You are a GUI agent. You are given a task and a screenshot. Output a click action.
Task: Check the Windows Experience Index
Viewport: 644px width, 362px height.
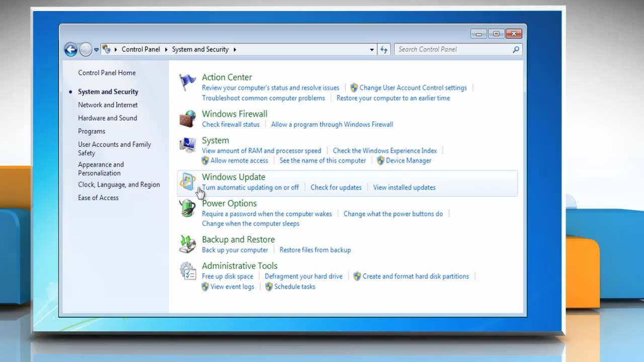tap(385, 150)
